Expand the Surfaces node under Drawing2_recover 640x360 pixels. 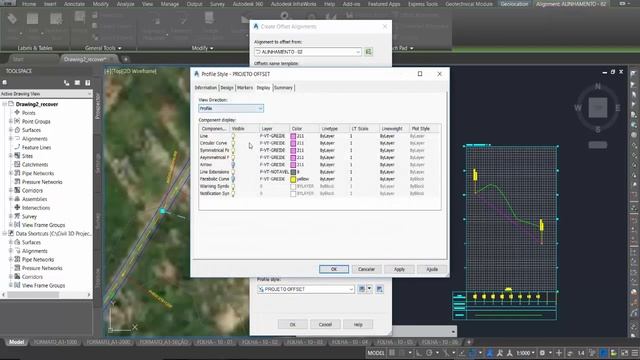11,130
